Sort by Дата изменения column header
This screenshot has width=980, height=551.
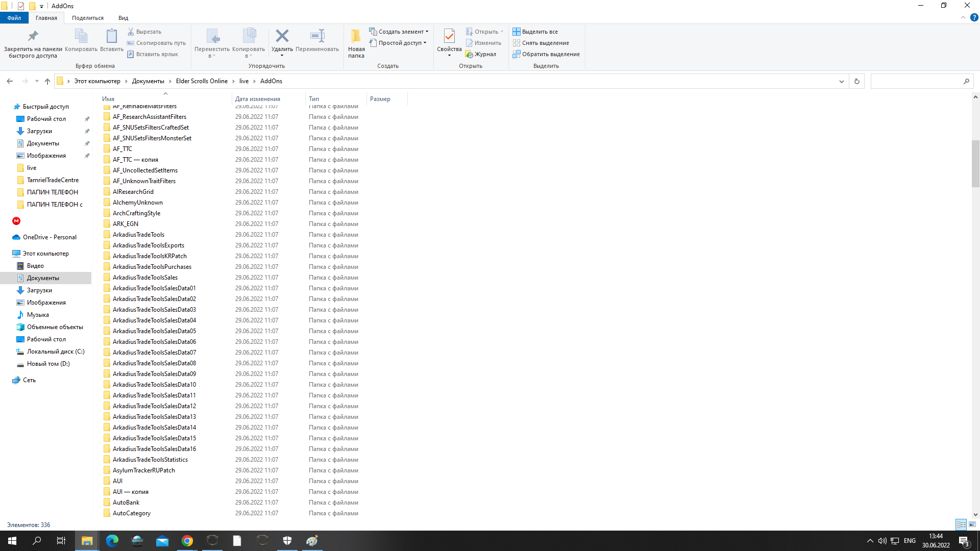268,99
